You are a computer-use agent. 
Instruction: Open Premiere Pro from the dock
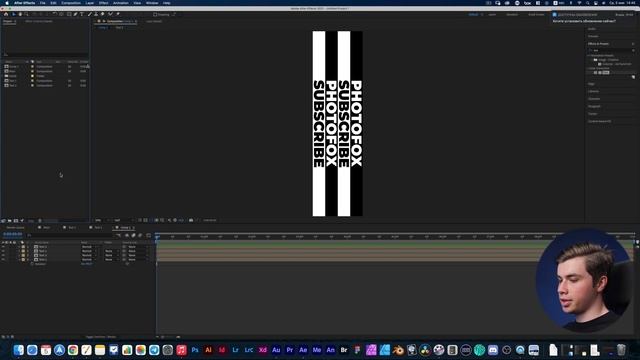tap(290, 350)
